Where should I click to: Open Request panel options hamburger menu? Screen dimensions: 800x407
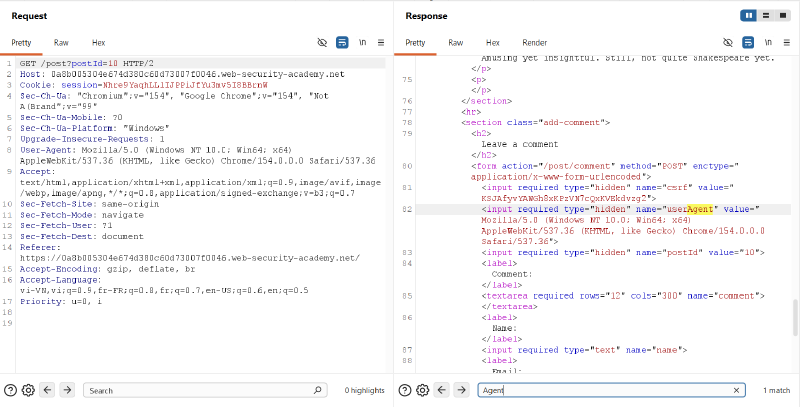[381, 42]
